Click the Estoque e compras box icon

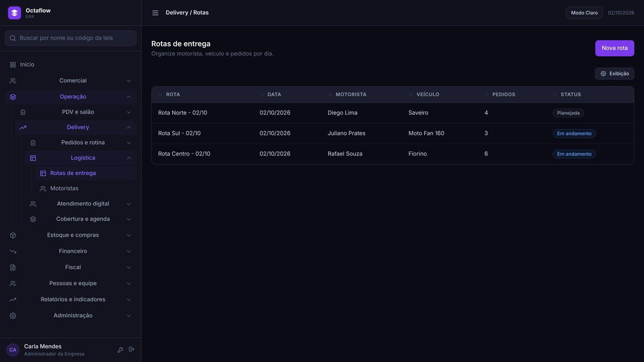(x=13, y=235)
